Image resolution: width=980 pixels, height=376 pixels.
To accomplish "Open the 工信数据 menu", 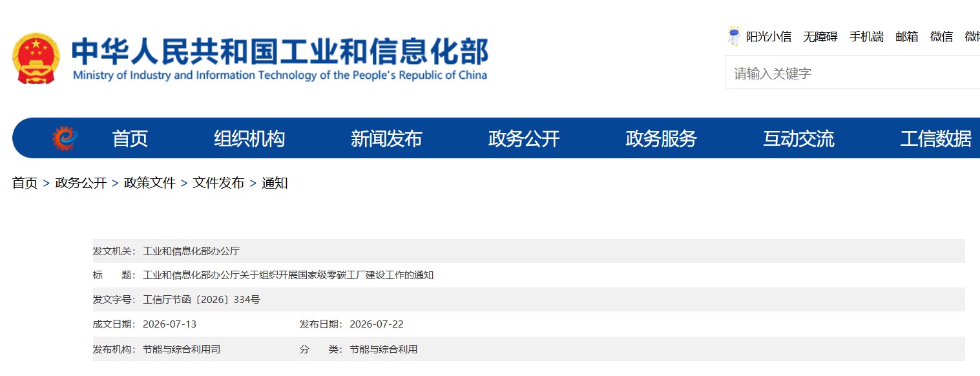I will [935, 138].
